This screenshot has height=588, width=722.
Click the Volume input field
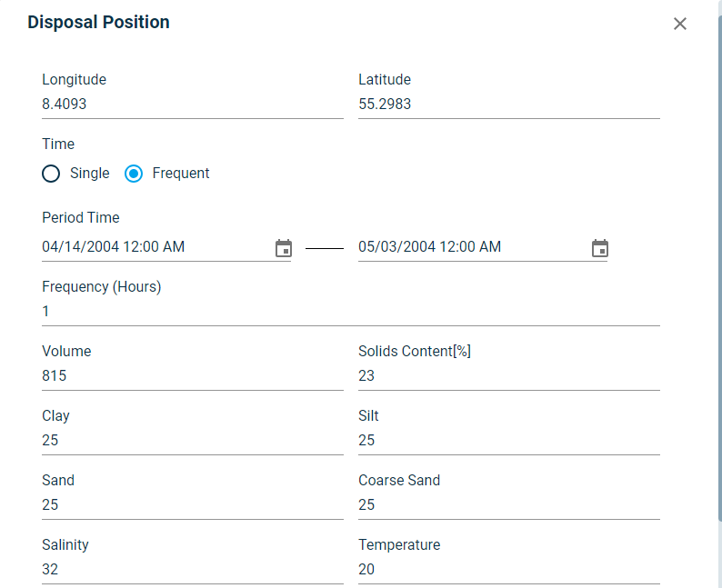click(192, 376)
